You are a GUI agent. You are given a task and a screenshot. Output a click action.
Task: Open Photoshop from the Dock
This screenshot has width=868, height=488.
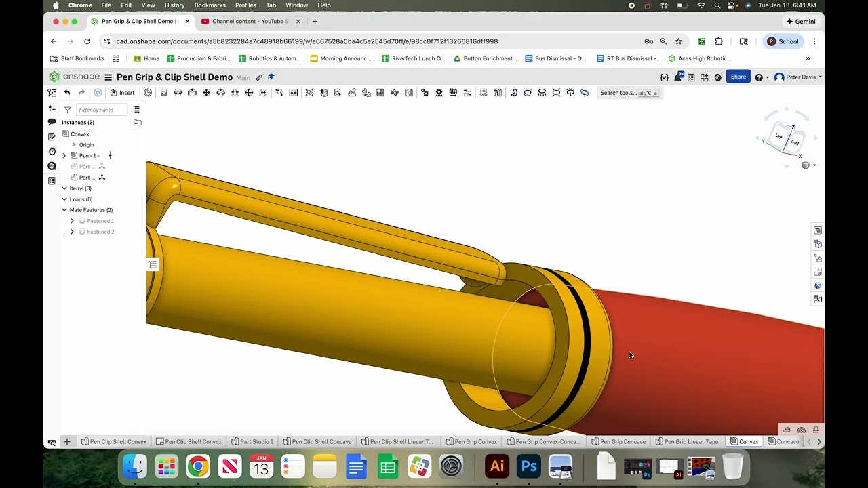tap(529, 466)
